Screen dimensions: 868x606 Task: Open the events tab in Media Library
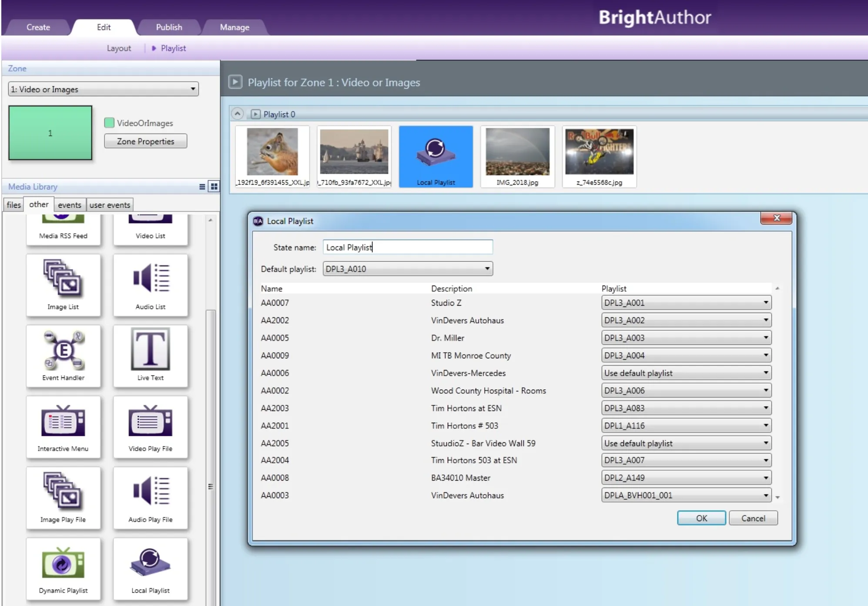pyautogui.click(x=70, y=205)
